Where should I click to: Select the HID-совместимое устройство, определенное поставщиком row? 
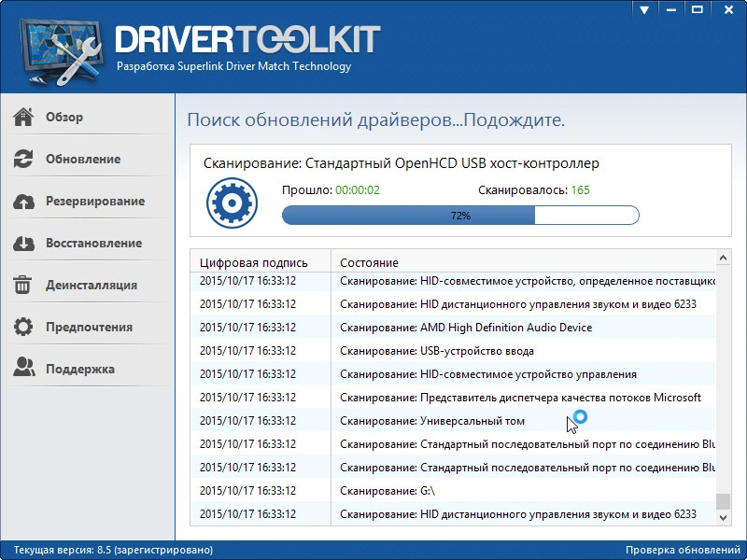point(453,281)
